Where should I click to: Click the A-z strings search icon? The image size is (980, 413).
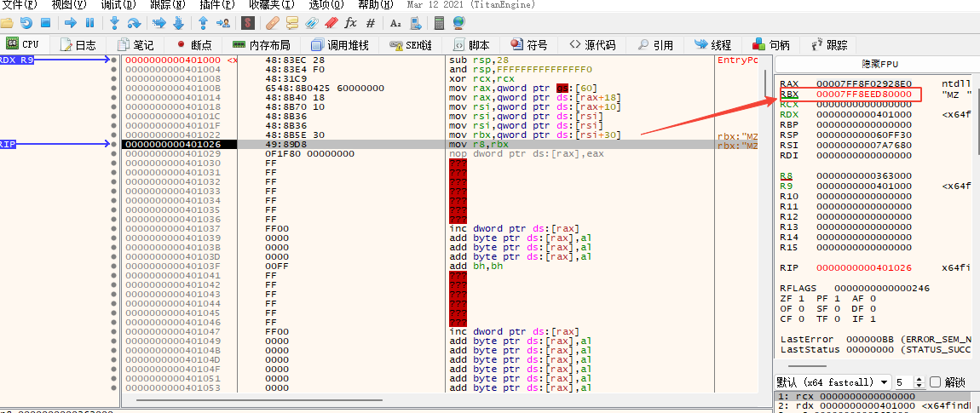pyautogui.click(x=395, y=23)
